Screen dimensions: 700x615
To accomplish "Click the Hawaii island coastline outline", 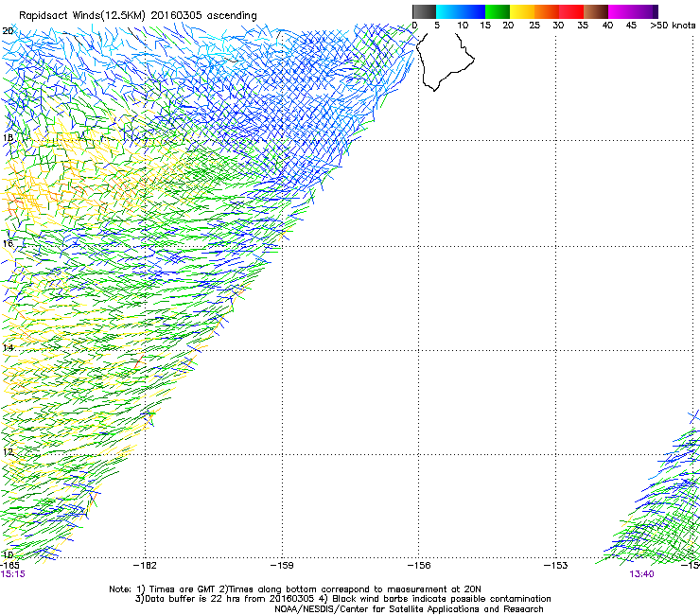I will pos(446,61).
